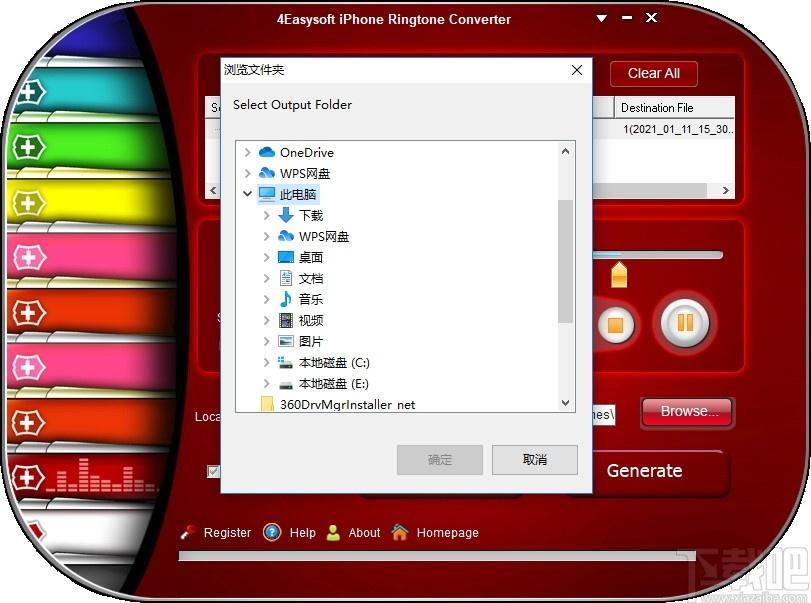Click the Destination File column header
Image resolution: width=811 pixels, height=603 pixels.
pos(674,108)
